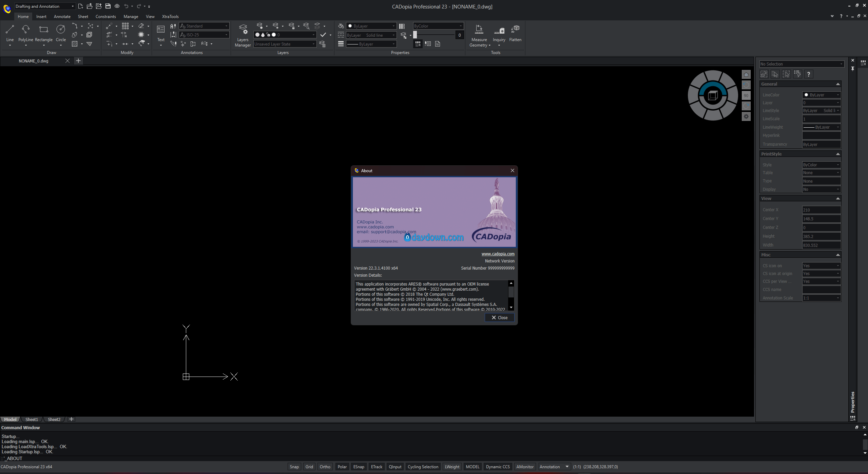Click the center cube of the navigation wheel

point(713,96)
